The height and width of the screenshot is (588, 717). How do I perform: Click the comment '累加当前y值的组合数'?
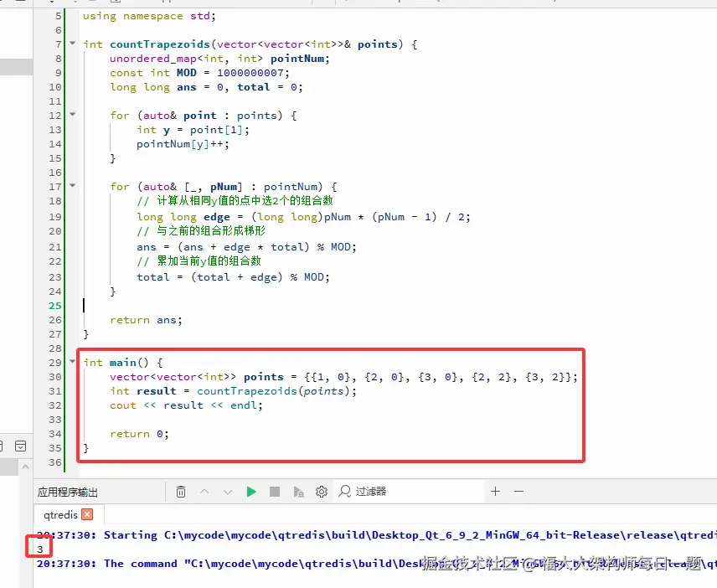click(x=209, y=260)
